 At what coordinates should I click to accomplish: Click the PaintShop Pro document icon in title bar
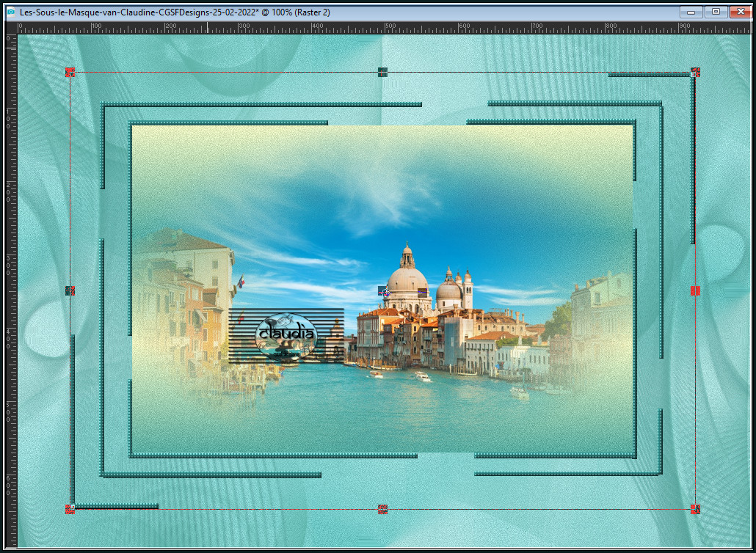(10, 12)
